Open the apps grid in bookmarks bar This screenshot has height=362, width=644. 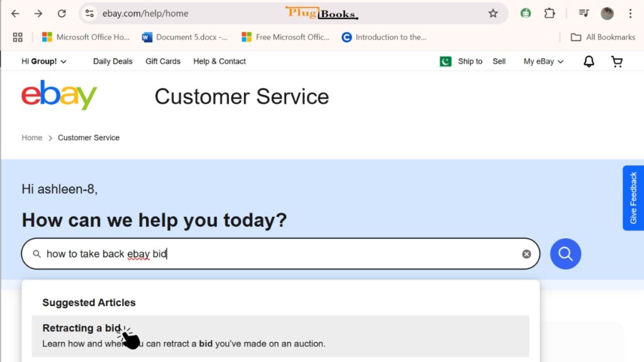(18, 37)
